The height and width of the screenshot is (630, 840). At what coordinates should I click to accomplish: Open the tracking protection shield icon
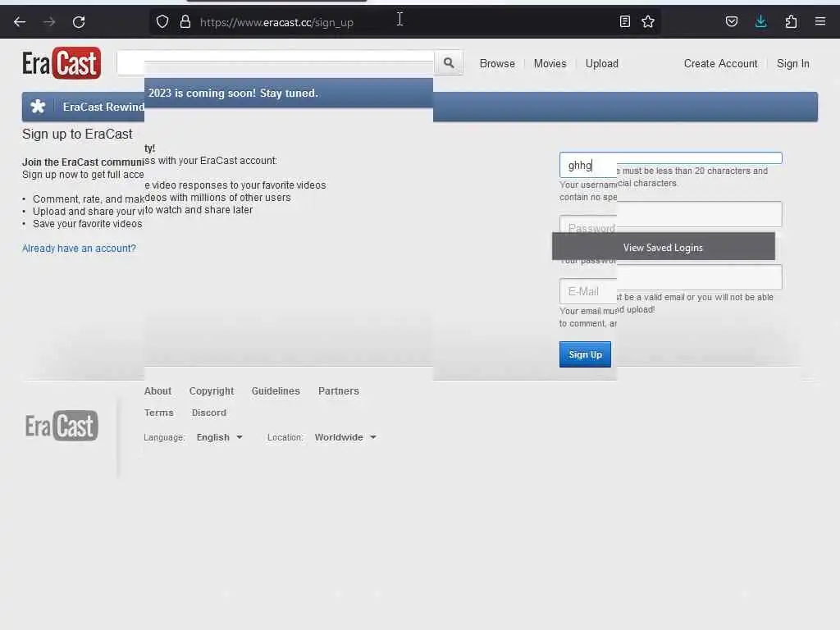pos(162,22)
